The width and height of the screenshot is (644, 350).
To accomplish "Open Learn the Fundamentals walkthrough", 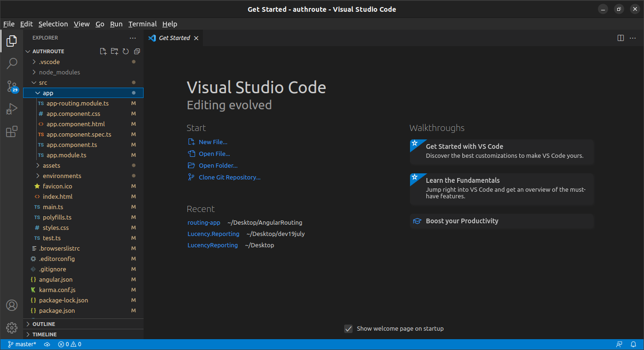I will click(502, 189).
